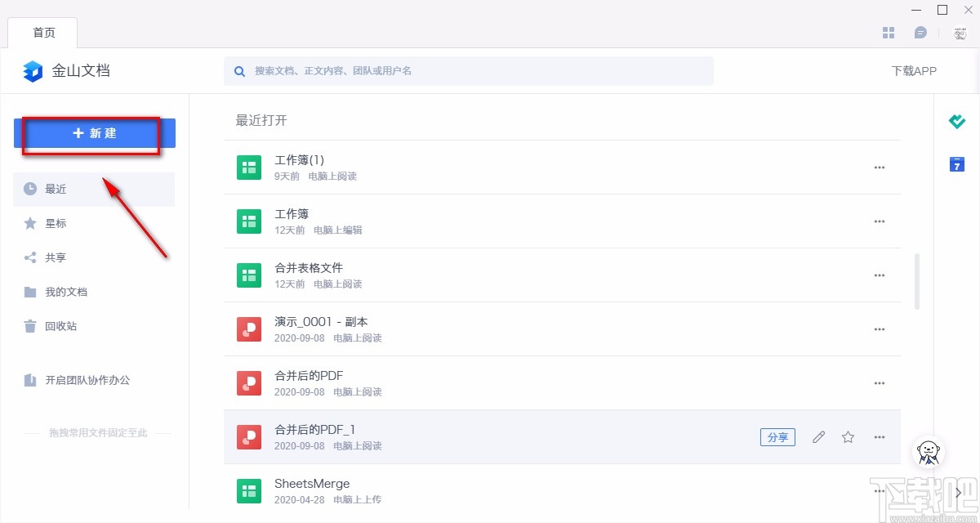Go to 我的文档 (My Documents) folder

[65, 292]
